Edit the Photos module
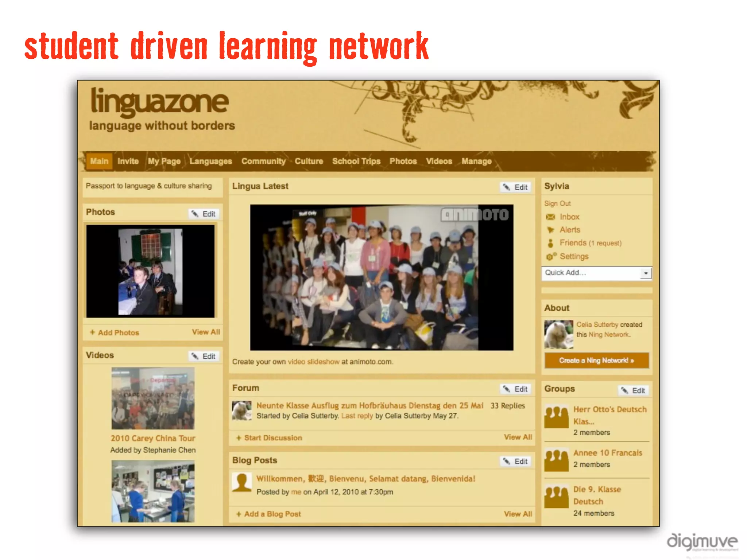This screenshot has width=747, height=560. 204,214
